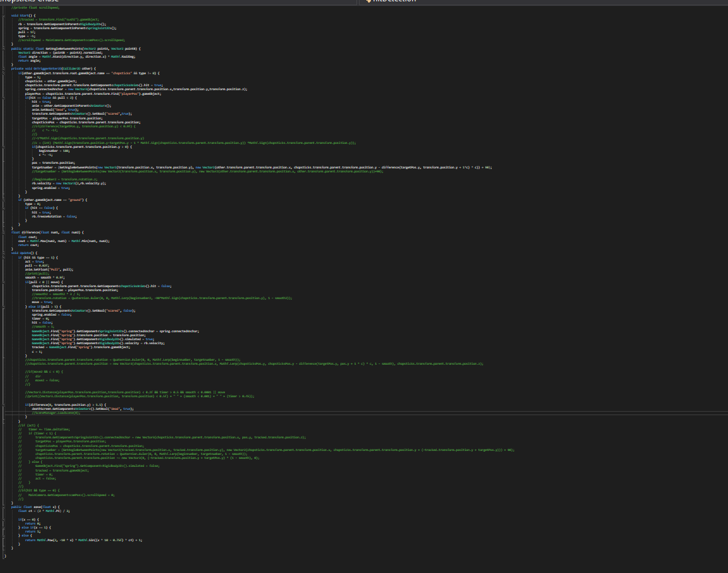The image size is (728, 573).
Task: Click the commented "//SceneManager.LoadScene(0);" line
Action: [56, 413]
